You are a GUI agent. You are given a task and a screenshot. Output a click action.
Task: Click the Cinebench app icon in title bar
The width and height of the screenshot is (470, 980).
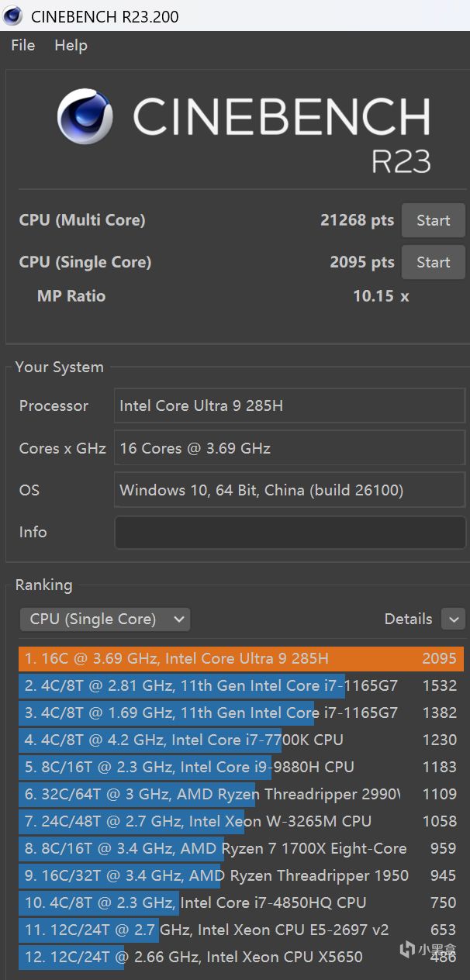click(x=13, y=16)
